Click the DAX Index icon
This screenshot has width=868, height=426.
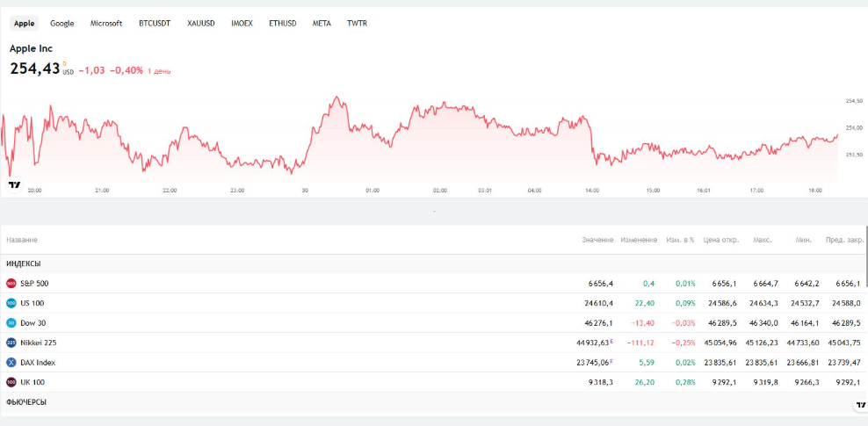11,362
